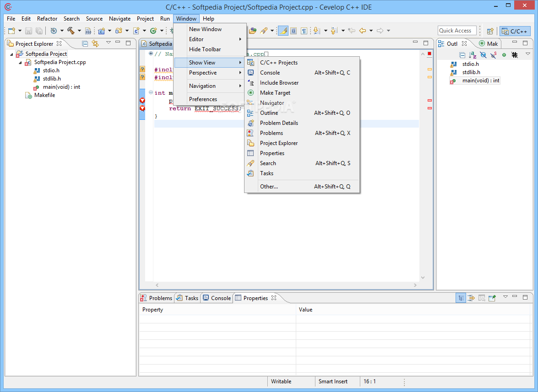
Task: Click the New C++ Class icon
Action: click(x=153, y=31)
